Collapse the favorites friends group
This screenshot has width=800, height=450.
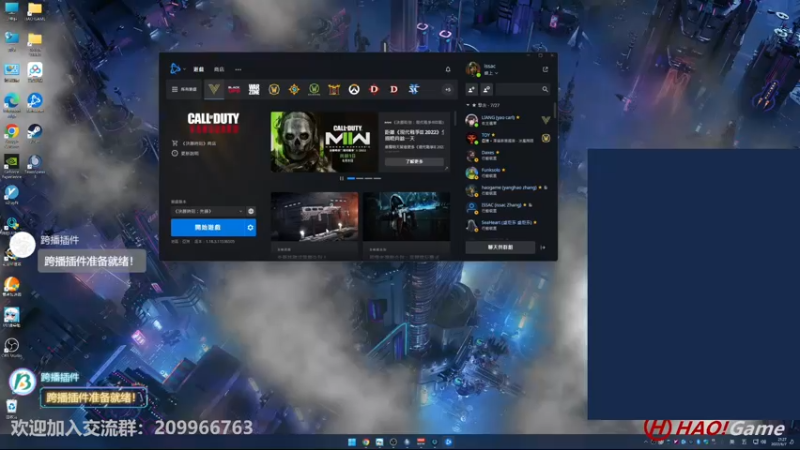coord(468,105)
